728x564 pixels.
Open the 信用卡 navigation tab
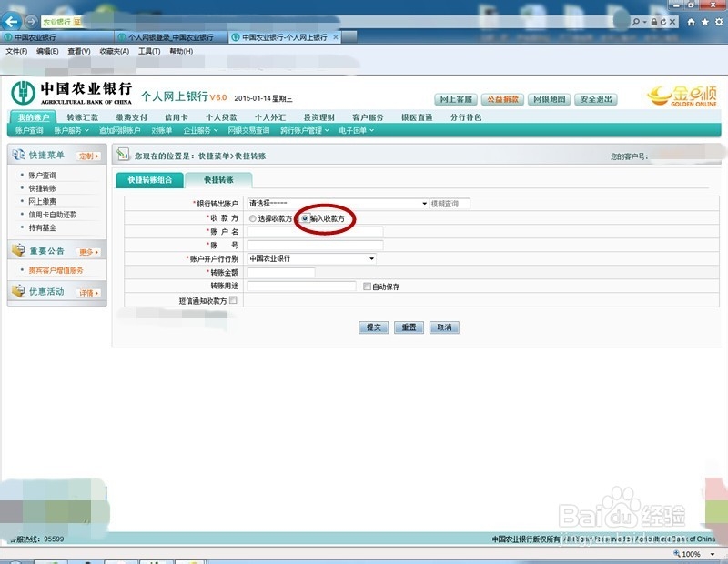[177, 117]
